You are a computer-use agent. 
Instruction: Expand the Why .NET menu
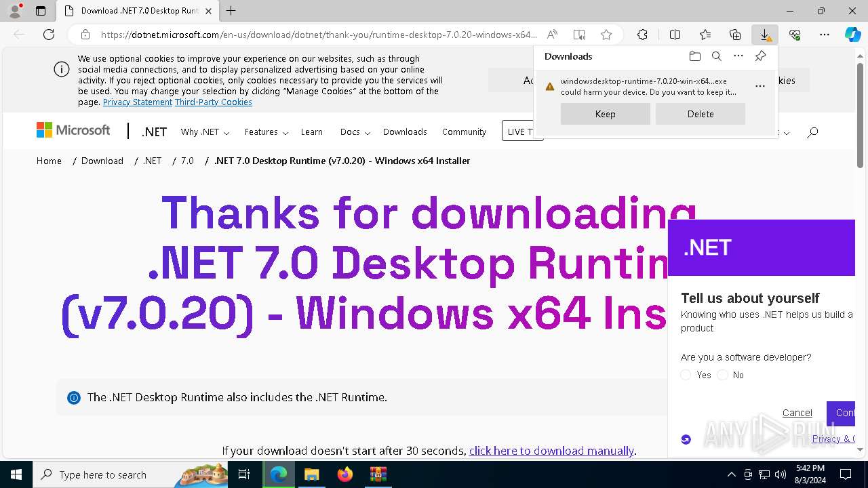click(205, 132)
